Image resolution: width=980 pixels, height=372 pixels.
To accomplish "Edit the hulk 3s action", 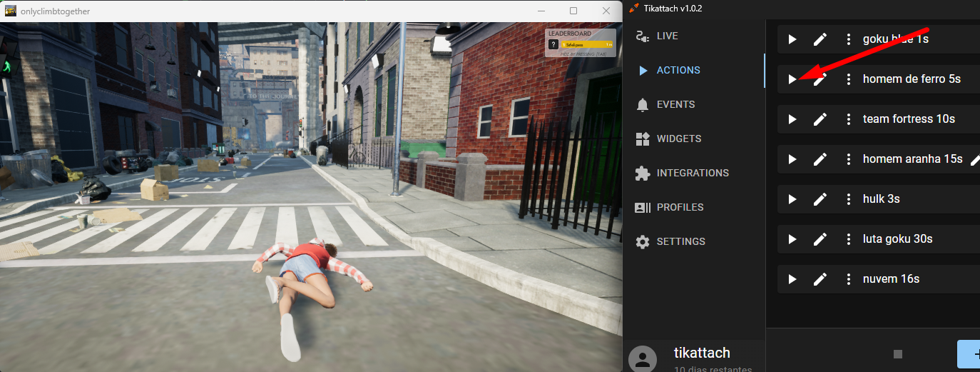I will coord(820,199).
